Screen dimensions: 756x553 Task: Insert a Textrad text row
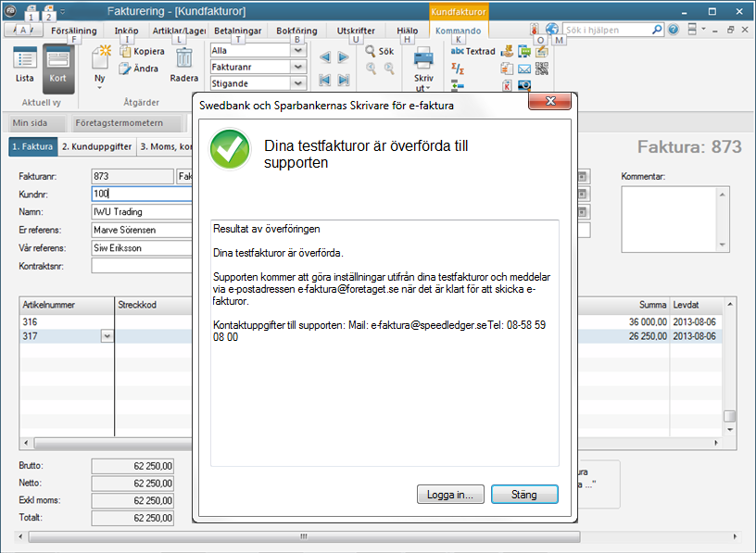point(473,51)
